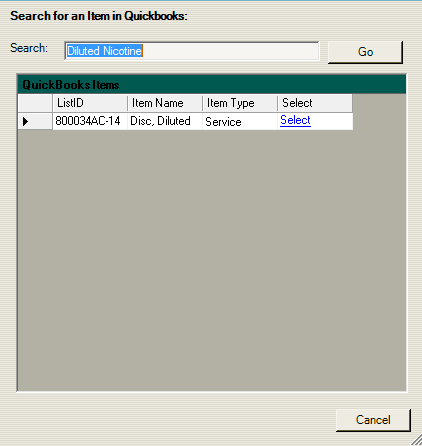Viewport: 422px width, 446px height.
Task: Click the Search for an Item in Quickbooks heading
Action: click(99, 16)
